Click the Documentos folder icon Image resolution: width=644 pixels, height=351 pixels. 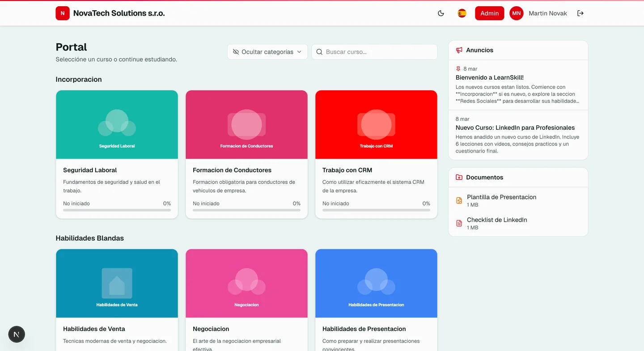click(459, 177)
